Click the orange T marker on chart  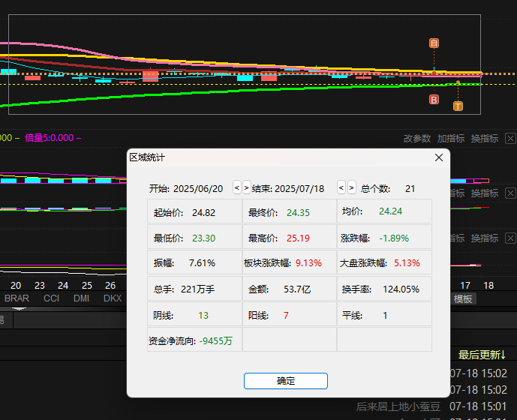458,106
